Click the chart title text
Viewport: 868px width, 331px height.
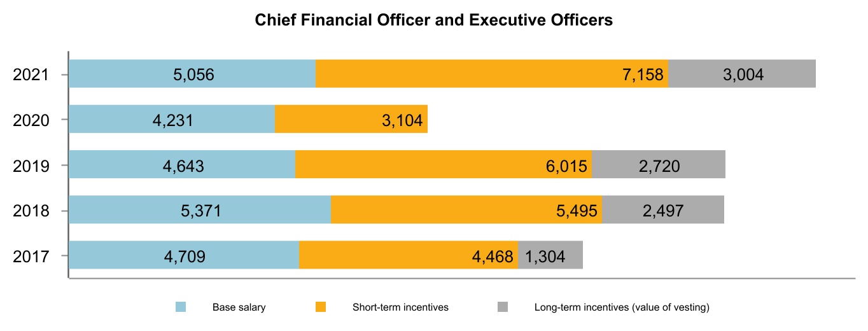(433, 20)
